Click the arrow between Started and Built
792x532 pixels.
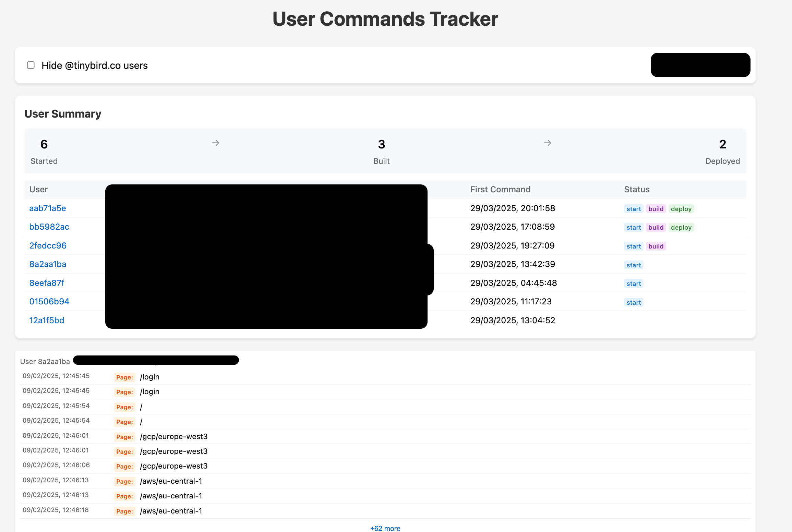(215, 143)
